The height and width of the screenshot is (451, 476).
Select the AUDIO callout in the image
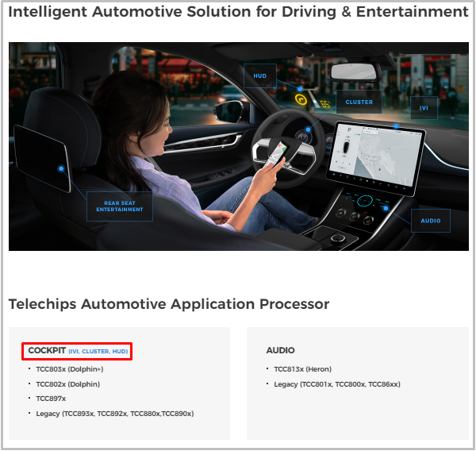coord(431,221)
